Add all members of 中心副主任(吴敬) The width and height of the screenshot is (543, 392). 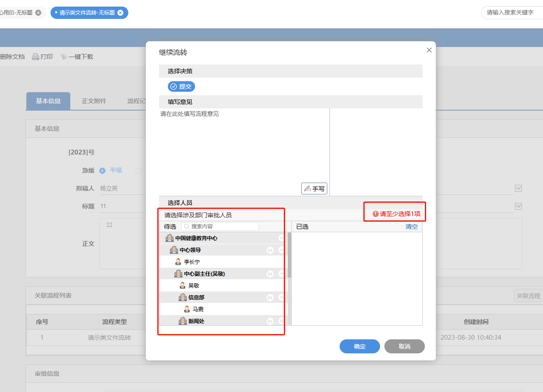coord(270,273)
